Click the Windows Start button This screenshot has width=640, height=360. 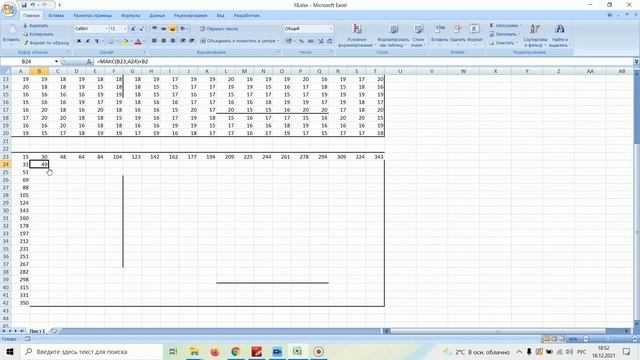(x=10, y=351)
